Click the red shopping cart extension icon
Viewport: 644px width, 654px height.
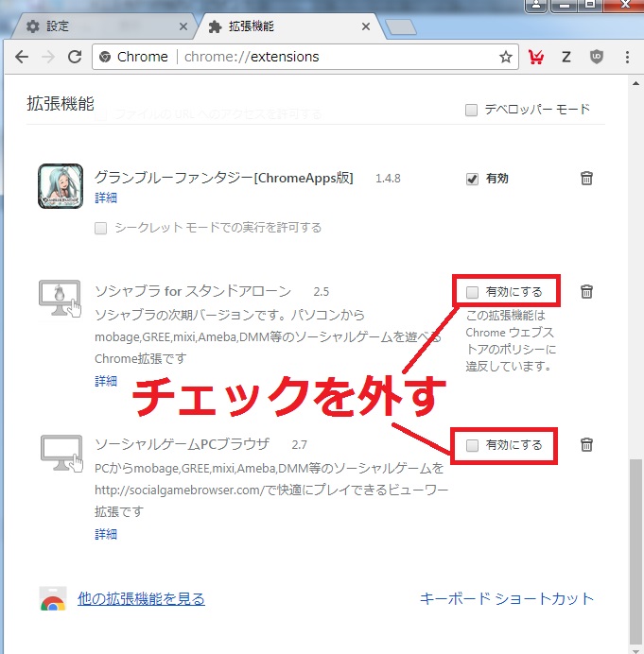(x=536, y=57)
